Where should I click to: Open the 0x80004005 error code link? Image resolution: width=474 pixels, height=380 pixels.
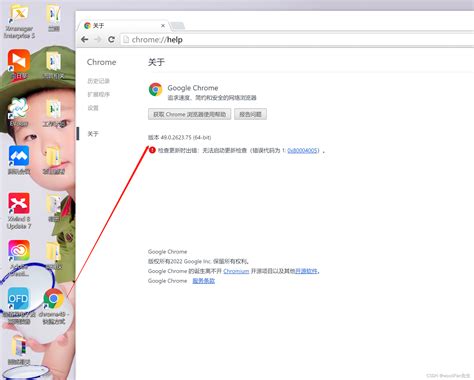click(303, 151)
